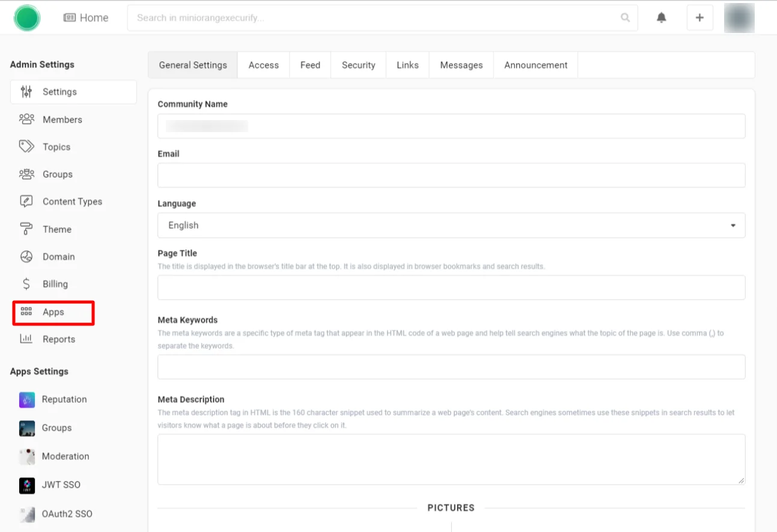Open the OAuth2 SSO app settings

[67, 514]
